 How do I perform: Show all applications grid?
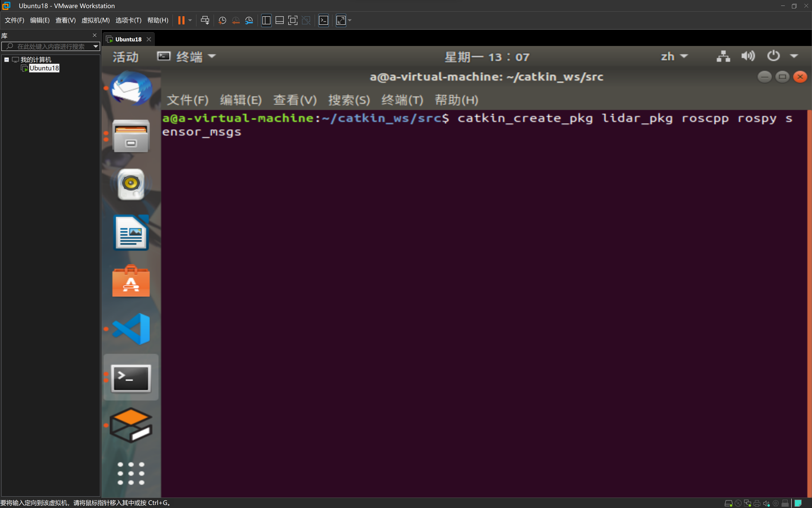click(131, 473)
